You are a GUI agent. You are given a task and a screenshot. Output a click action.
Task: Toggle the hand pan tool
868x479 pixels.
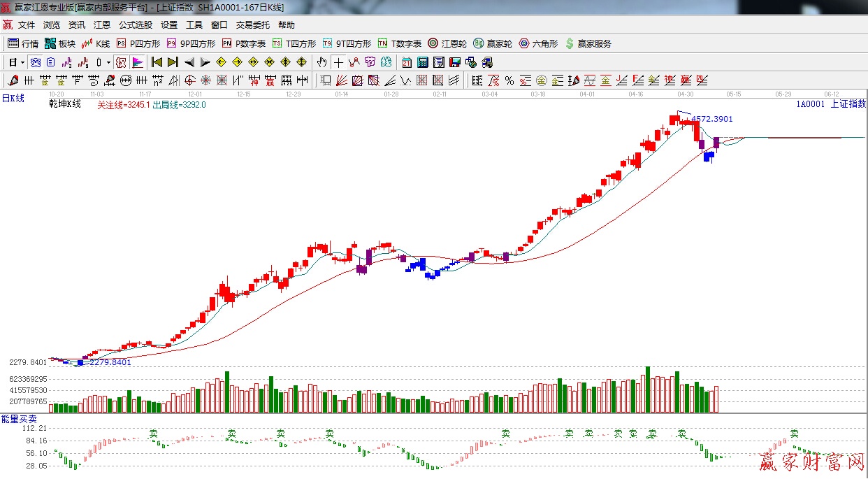coord(322,62)
